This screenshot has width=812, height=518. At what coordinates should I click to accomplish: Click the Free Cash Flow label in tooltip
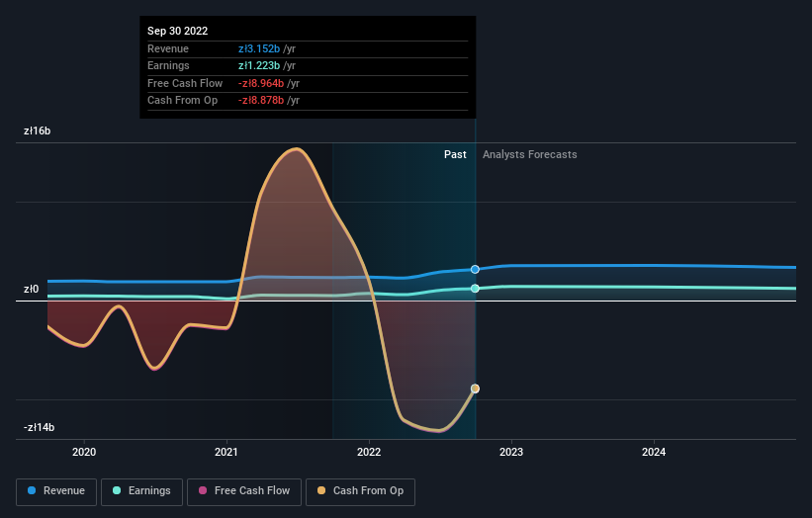(x=185, y=83)
